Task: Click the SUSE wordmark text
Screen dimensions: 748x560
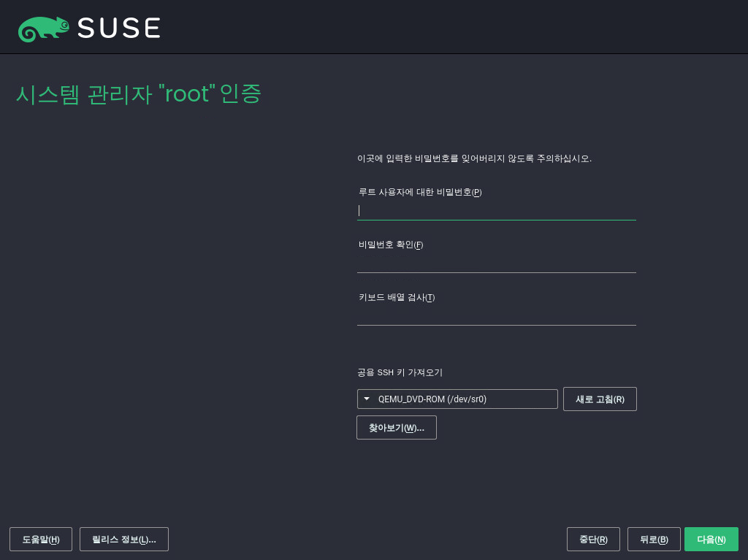Action: (x=118, y=28)
